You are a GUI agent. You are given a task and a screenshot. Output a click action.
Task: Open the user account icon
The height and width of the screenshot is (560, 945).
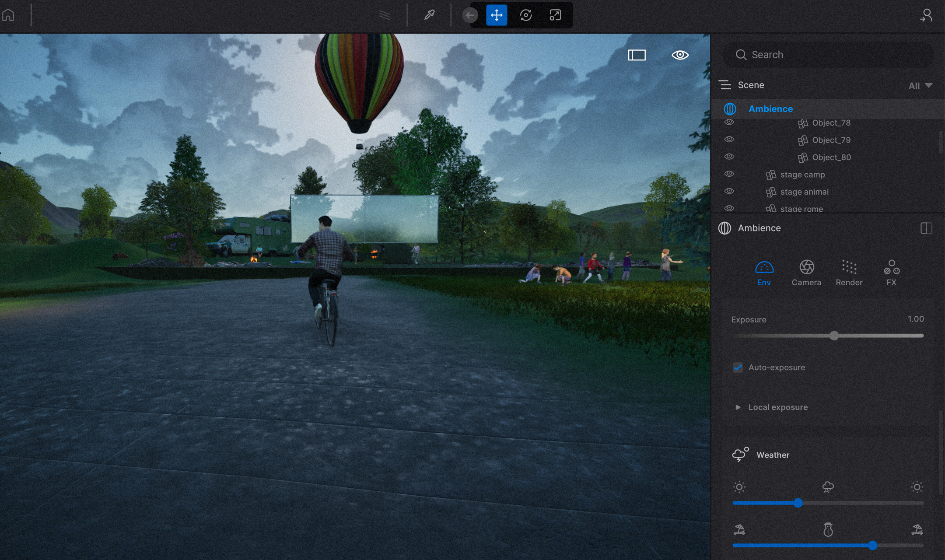926,15
